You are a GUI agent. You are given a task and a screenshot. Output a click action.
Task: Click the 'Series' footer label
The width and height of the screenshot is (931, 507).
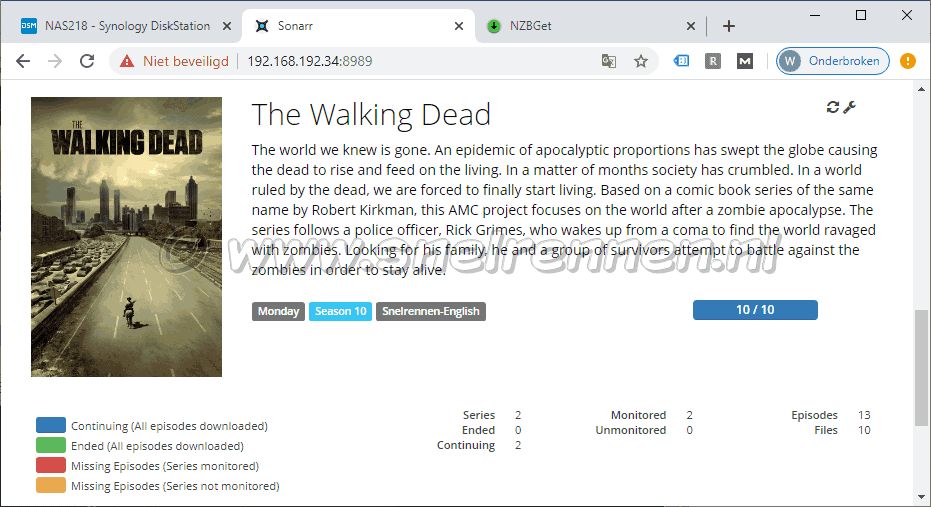coord(479,415)
